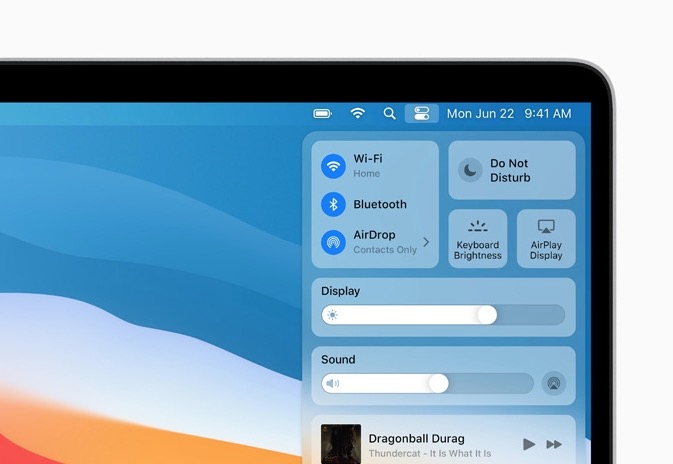Click the battery status icon in menu bar
Image resolution: width=673 pixels, height=464 pixels.
point(323,114)
